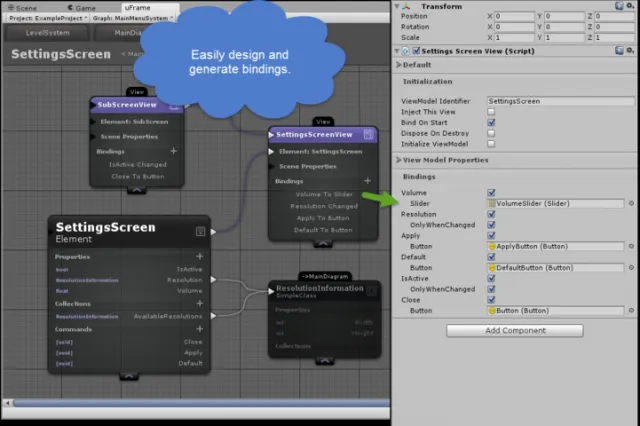Add a collection to the SettingsScreen element
Image resolution: width=640 pixels, height=426 pixels.
[x=200, y=303]
